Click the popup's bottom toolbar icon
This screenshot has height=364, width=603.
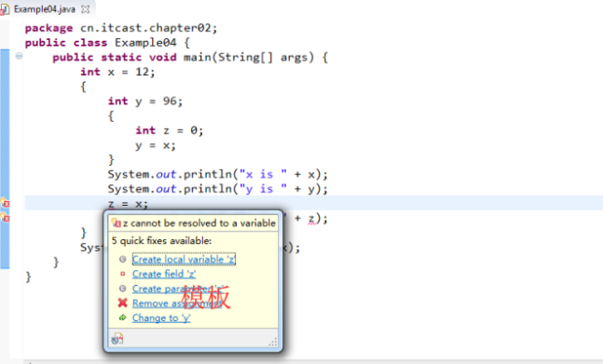point(117,339)
